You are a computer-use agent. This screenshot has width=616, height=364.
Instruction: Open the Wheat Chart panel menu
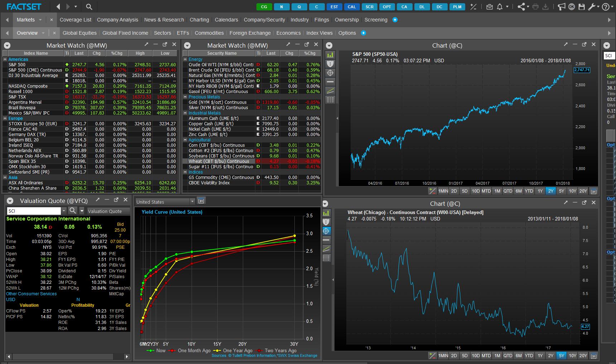[326, 204]
